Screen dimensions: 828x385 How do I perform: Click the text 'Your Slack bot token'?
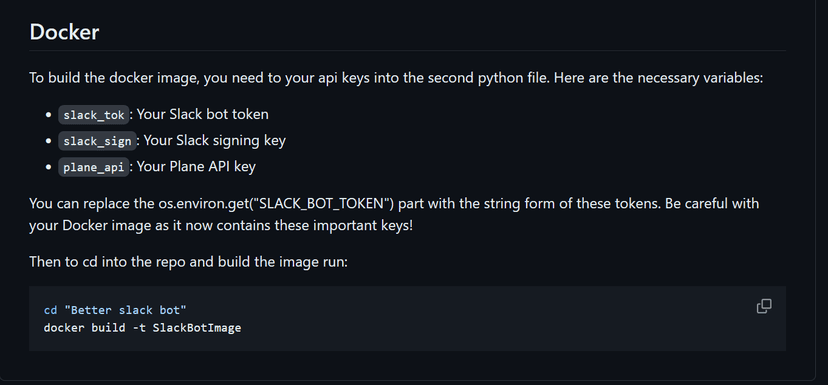[x=203, y=114]
